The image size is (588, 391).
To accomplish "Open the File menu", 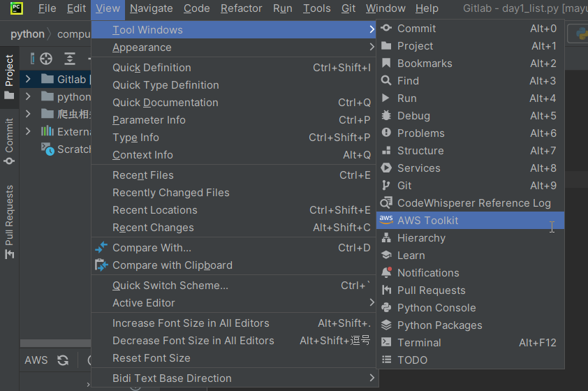I will [x=47, y=8].
